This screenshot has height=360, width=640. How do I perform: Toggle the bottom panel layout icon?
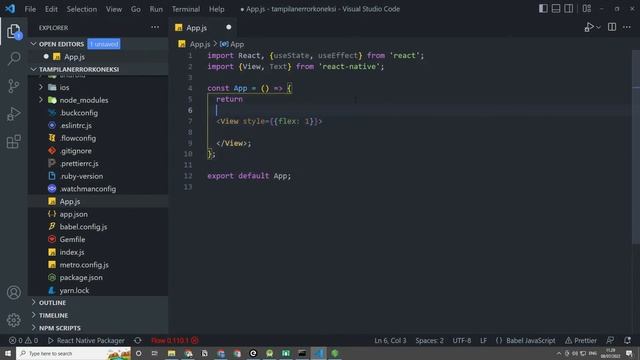[556, 9]
